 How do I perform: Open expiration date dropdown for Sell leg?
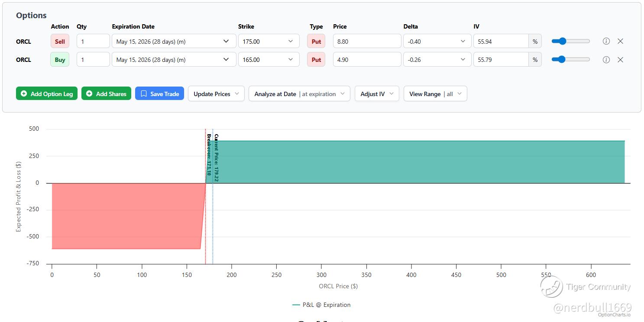coord(174,42)
